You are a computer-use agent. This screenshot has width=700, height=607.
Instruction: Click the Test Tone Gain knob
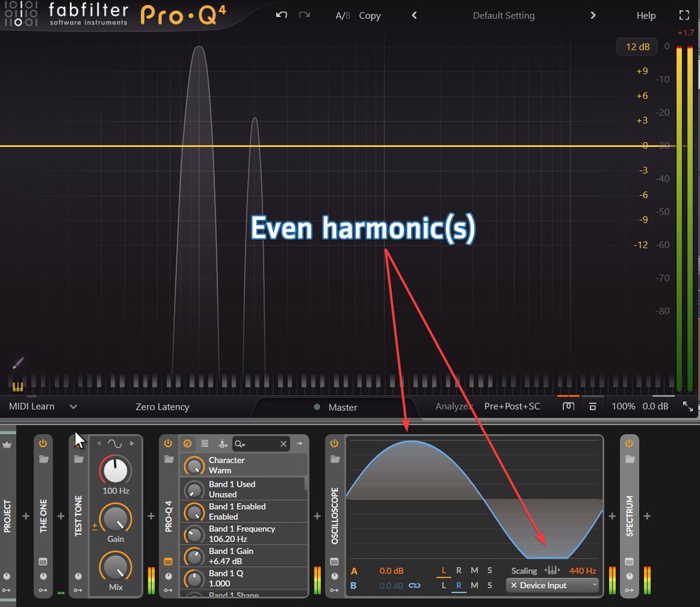click(115, 518)
